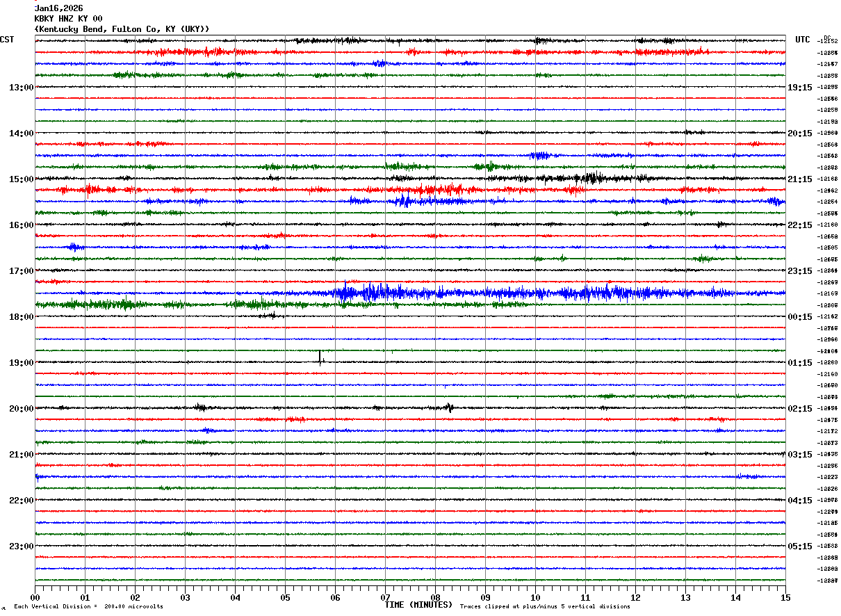
Task: Select the 15:00 CST time label
Action: (x=22, y=179)
